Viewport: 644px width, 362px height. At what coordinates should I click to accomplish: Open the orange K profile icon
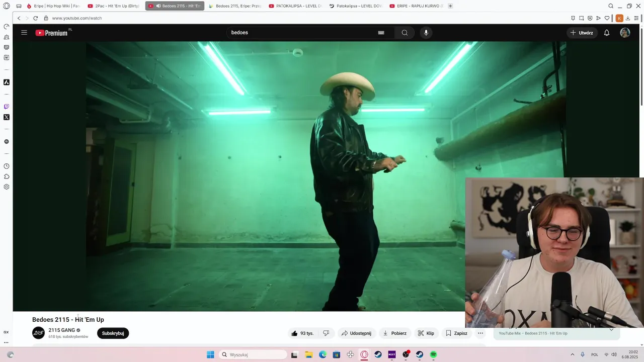pos(619,18)
